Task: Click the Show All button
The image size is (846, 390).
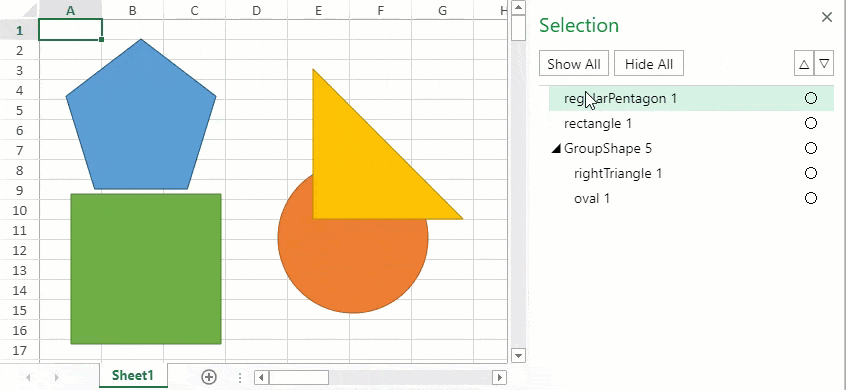Action: (x=574, y=64)
